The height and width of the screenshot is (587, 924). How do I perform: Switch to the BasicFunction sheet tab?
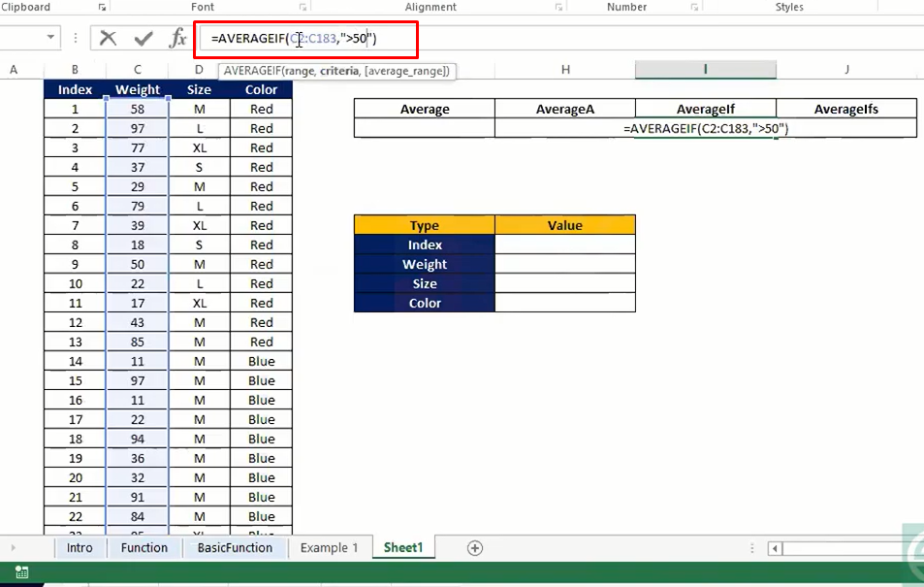click(x=235, y=547)
